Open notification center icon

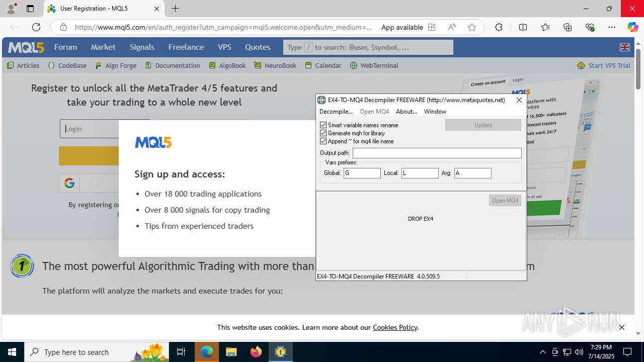[x=627, y=352]
